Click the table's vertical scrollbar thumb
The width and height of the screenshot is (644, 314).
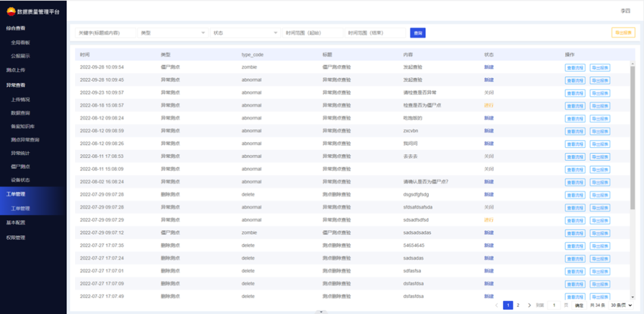pyautogui.click(x=632, y=137)
